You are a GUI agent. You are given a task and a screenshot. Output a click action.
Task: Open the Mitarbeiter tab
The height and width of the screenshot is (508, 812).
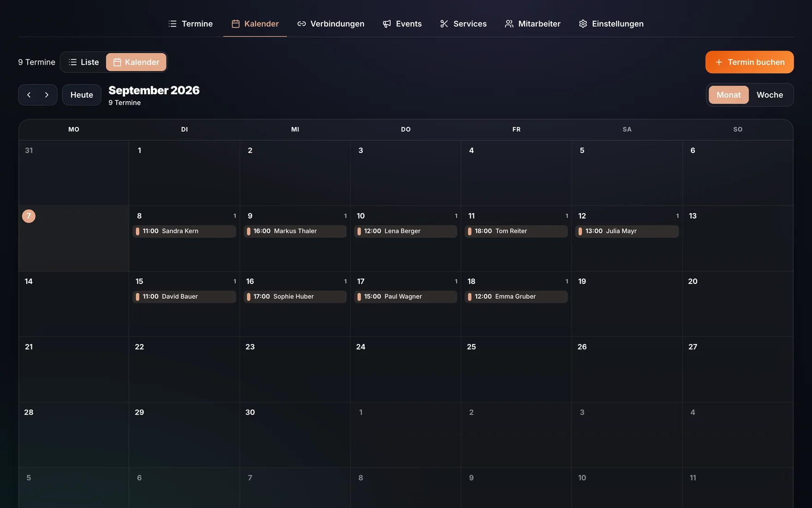pyautogui.click(x=532, y=24)
